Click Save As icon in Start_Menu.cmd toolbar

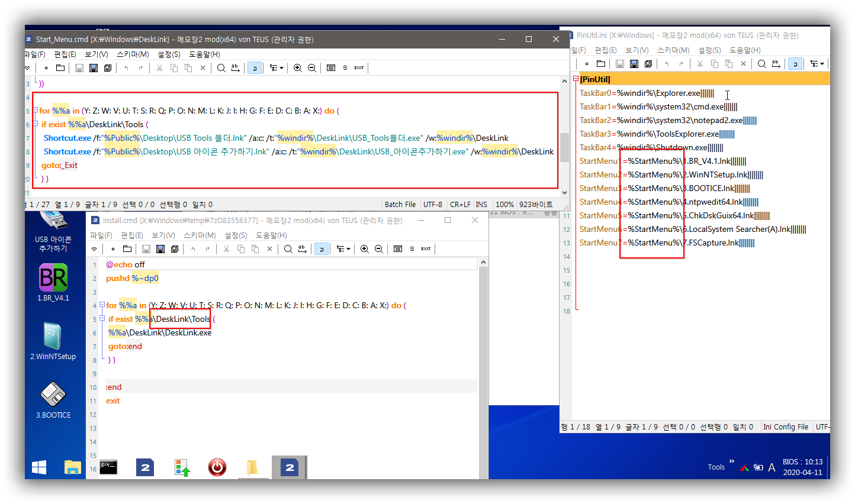[x=94, y=68]
